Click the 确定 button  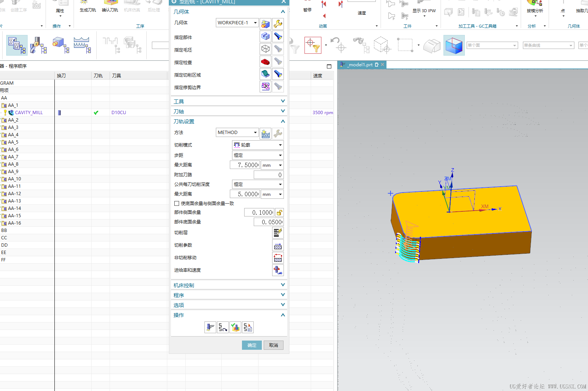coord(252,345)
